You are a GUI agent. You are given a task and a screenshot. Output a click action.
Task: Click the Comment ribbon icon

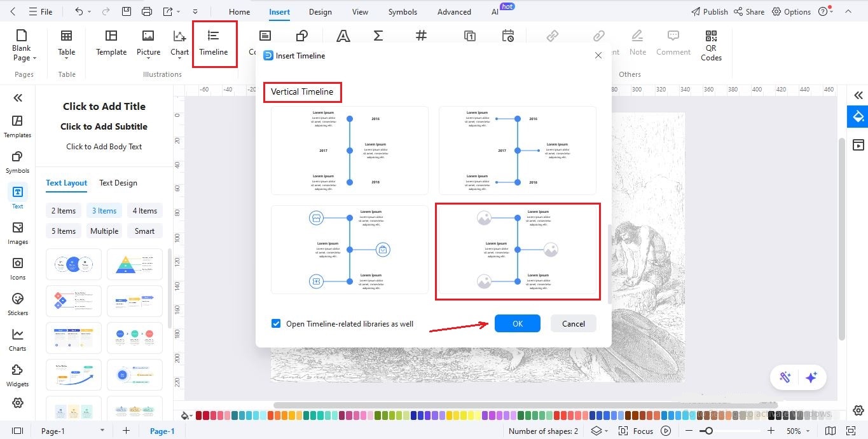coord(673,43)
